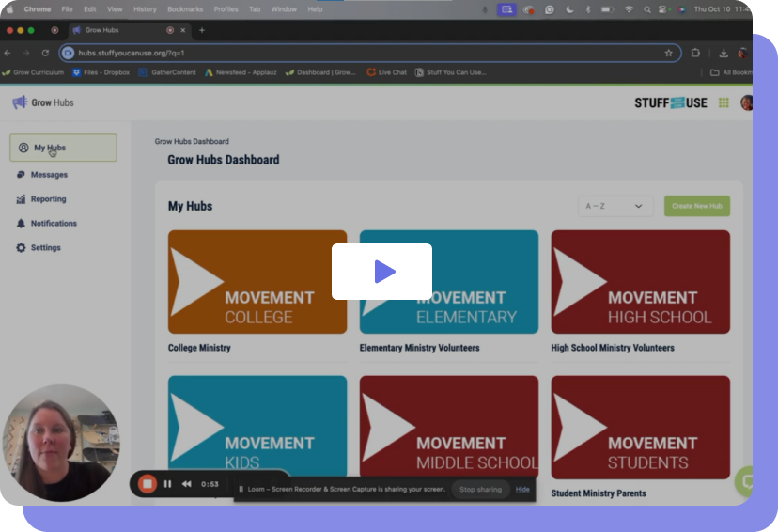This screenshot has width=778, height=532.
Task: Open the Files - Dropbox bookmark
Action: pos(101,72)
